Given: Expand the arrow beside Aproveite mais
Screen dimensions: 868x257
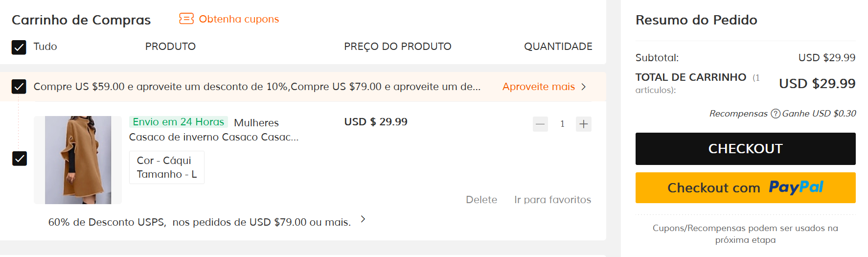Looking at the screenshot, I should coord(584,87).
